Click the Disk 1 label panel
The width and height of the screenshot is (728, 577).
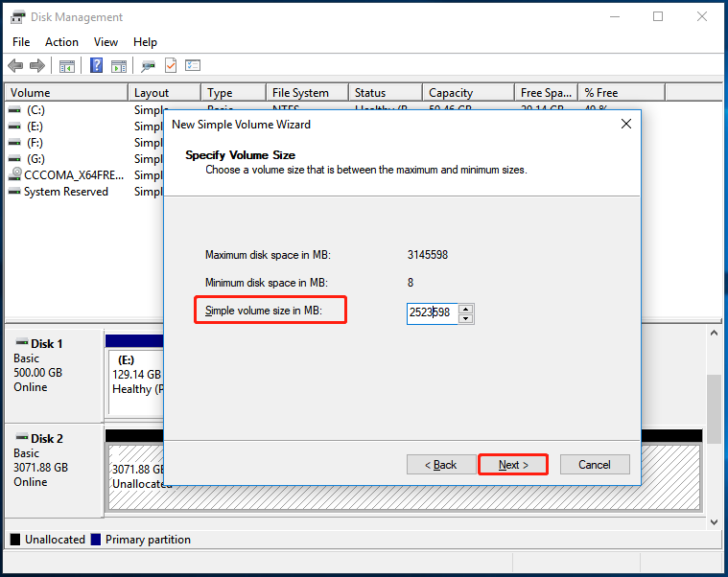55,376
